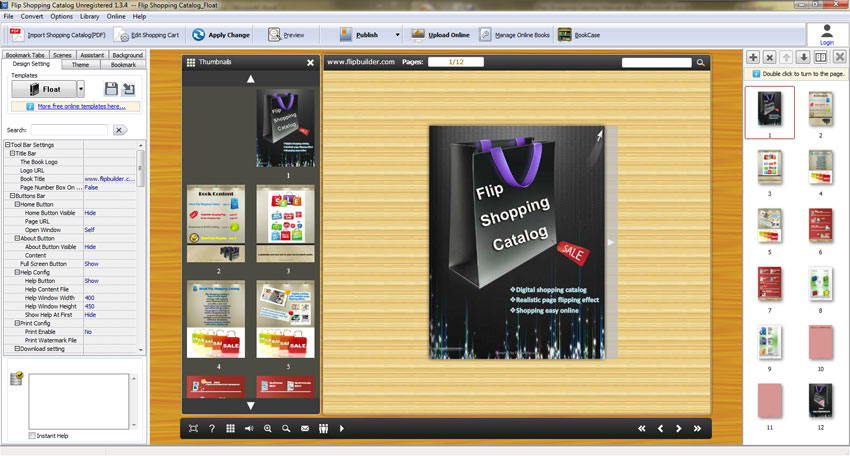Collapse the Tool Bar Settings tree node
Image resolution: width=850 pixels, height=456 pixels.
[7, 145]
